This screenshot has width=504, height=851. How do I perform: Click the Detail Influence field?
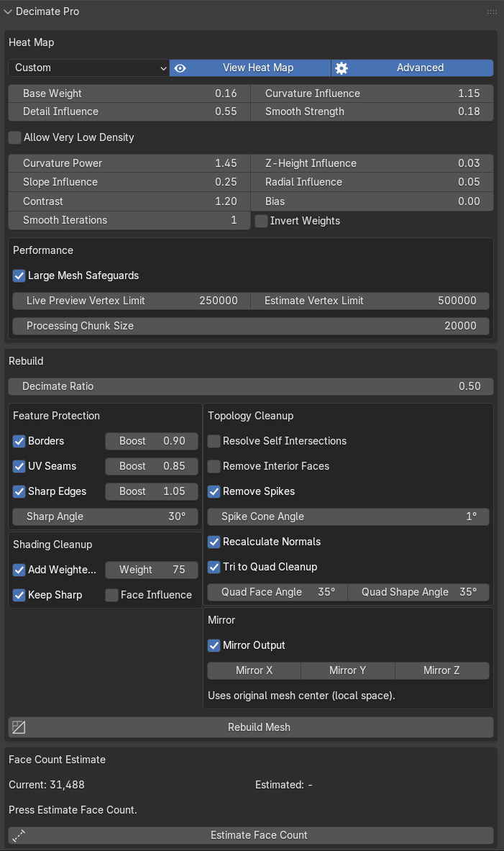129,112
